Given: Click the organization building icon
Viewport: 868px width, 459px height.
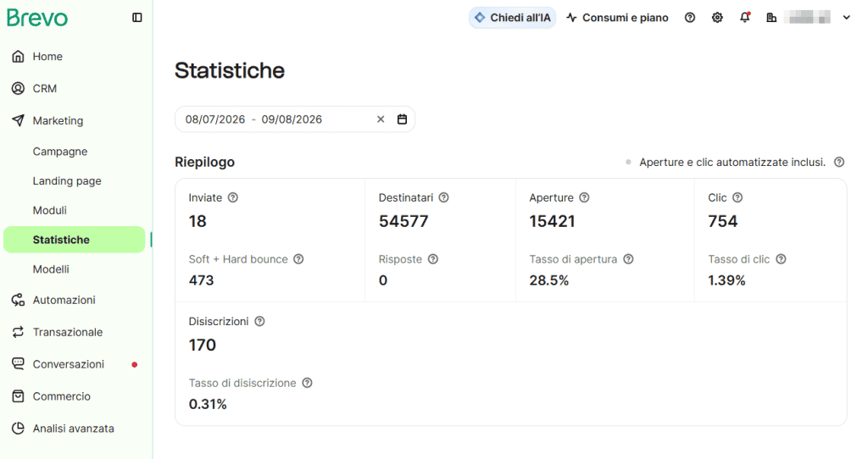Looking at the screenshot, I should [771, 18].
